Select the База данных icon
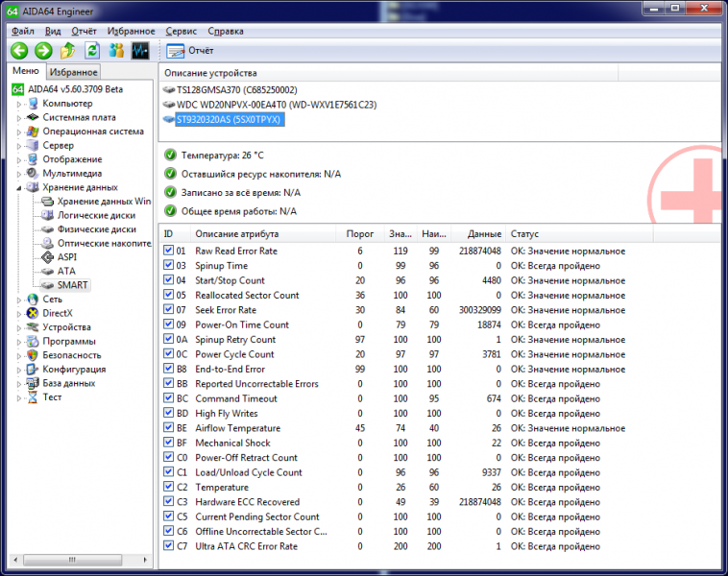This screenshot has height=576, width=728. (33, 383)
